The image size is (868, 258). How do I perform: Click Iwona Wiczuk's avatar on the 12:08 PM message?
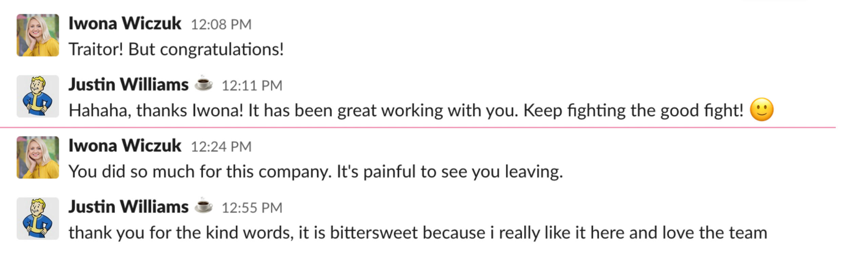coord(38,35)
